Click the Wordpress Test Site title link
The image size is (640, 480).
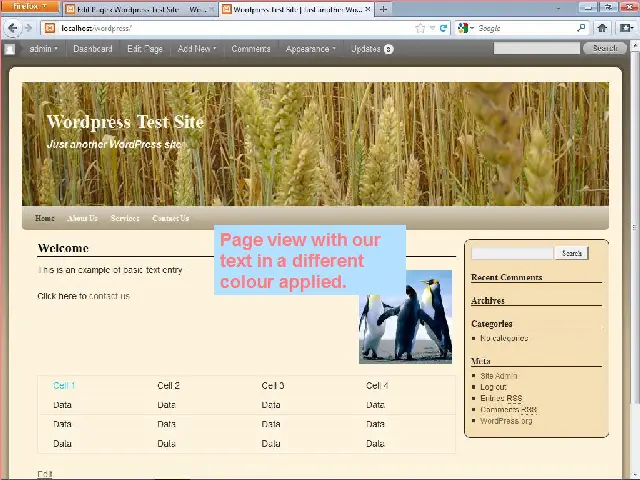125,122
